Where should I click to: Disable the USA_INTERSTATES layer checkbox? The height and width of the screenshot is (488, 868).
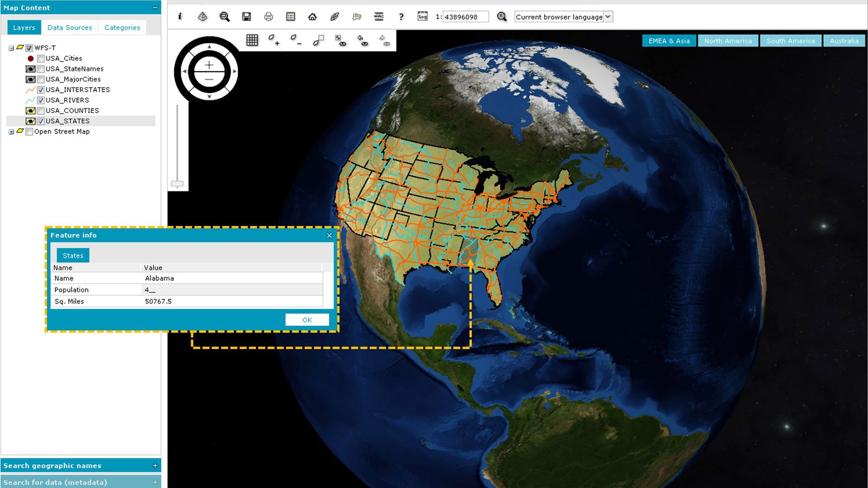coord(41,89)
